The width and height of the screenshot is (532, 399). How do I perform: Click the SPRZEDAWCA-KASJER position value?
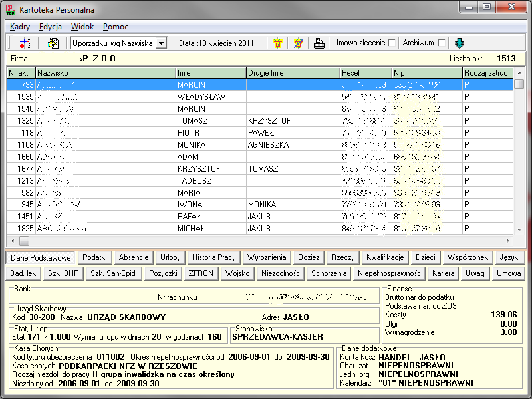[x=277, y=337]
